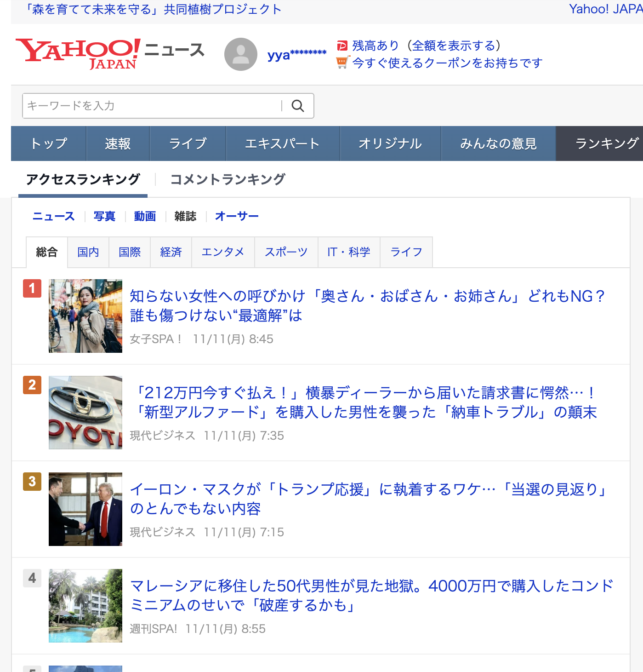This screenshot has height=672, width=643.
Task: Select the ニュース ranking type link
Action: tap(54, 216)
